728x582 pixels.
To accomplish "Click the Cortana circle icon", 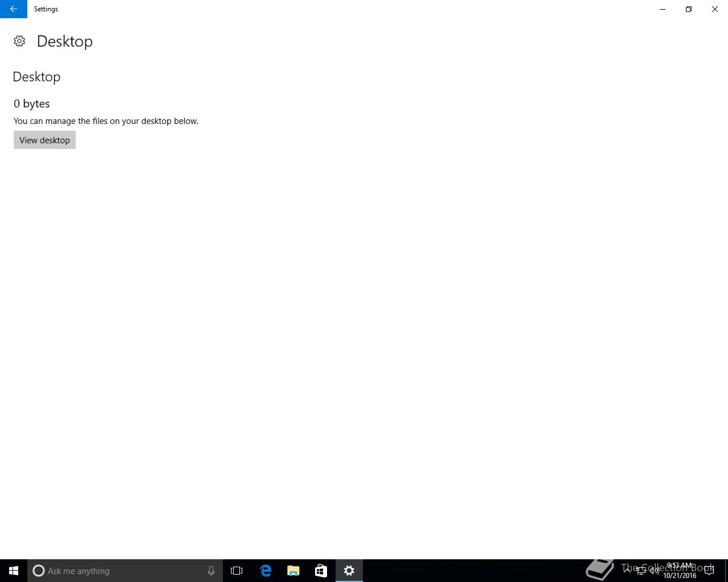I will point(39,571).
